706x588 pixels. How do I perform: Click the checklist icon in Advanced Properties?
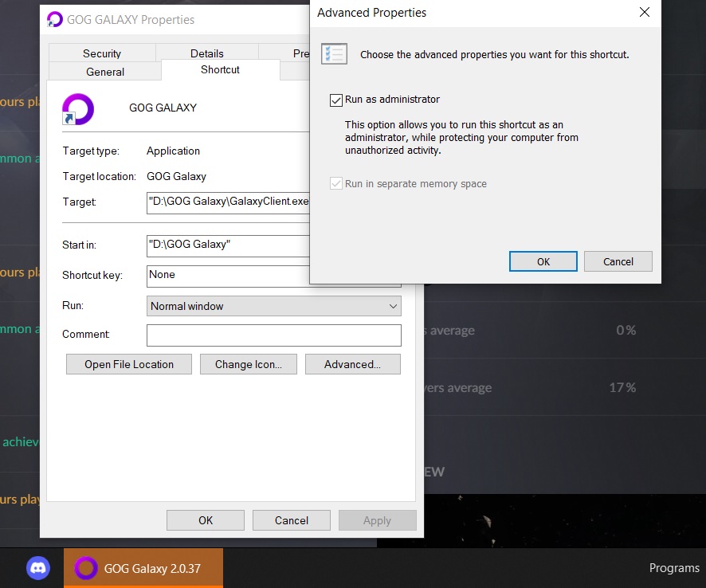pyautogui.click(x=334, y=54)
